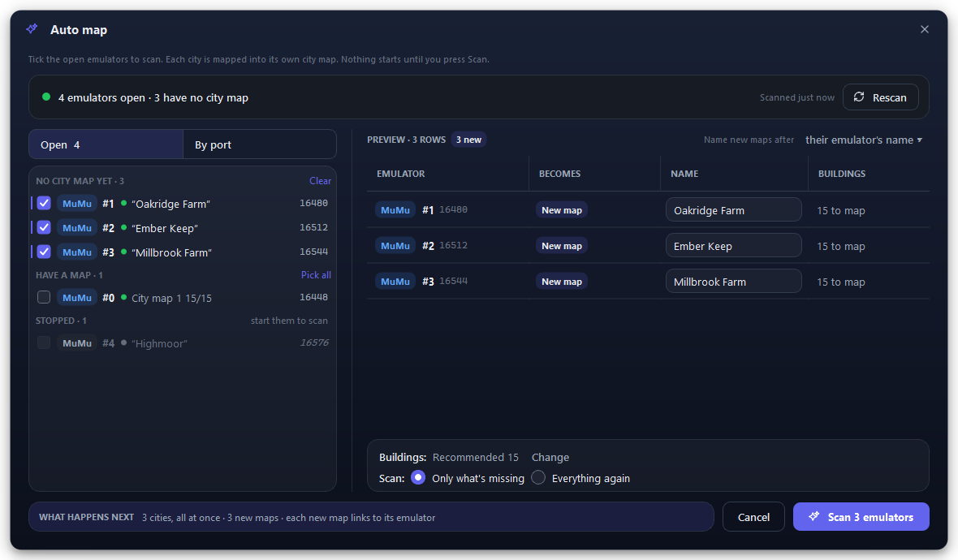
Task: Switch to the Open 4 tab
Action: pos(106,144)
